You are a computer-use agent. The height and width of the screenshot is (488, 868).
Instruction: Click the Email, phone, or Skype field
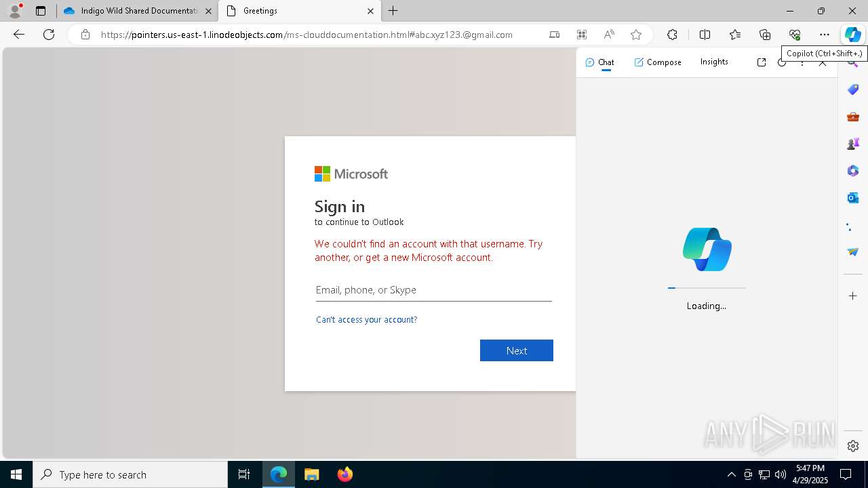[x=433, y=290]
